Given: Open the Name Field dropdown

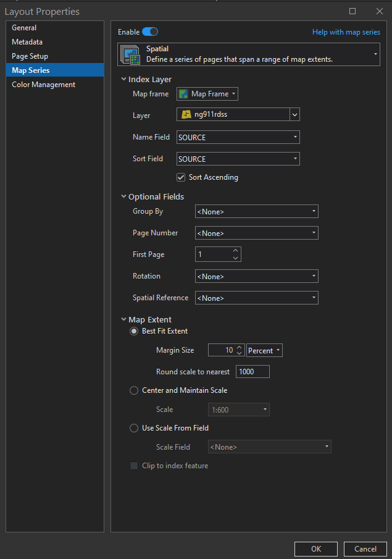Looking at the screenshot, I should coord(238,137).
